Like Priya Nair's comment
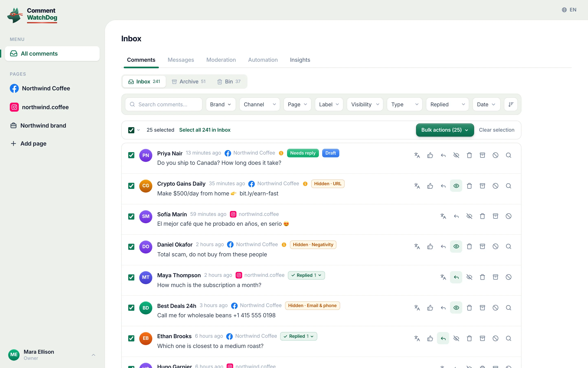Viewport: 588px width, 368px height. (430, 155)
